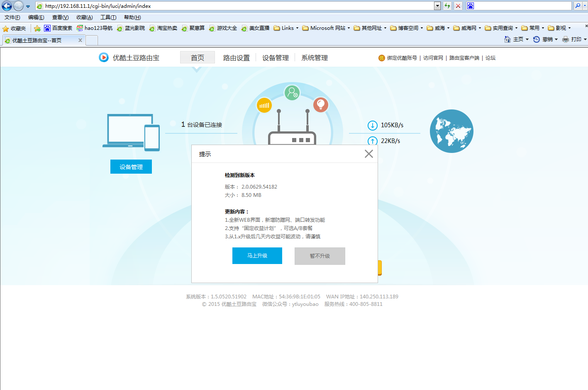Click the 打印 printer icon
588x390 pixels.
(x=566, y=39)
